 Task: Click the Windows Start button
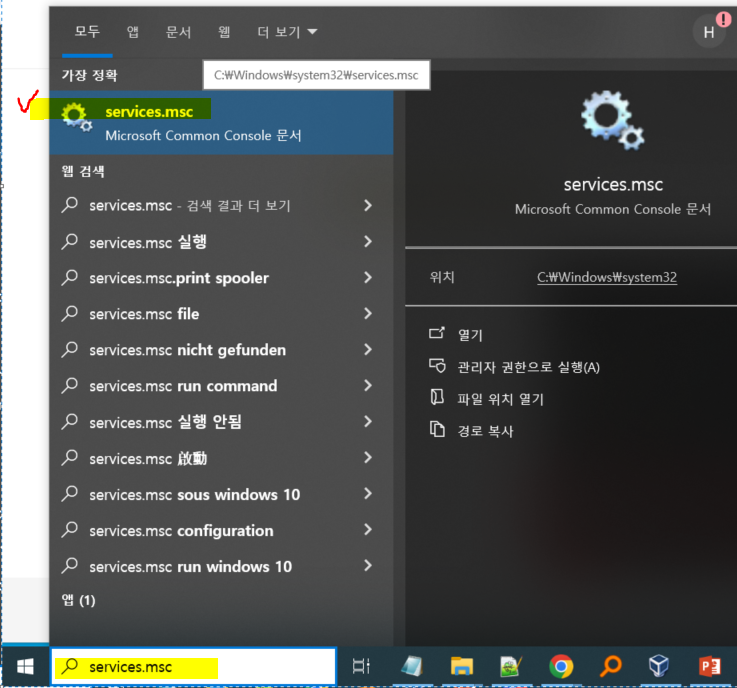point(25,666)
